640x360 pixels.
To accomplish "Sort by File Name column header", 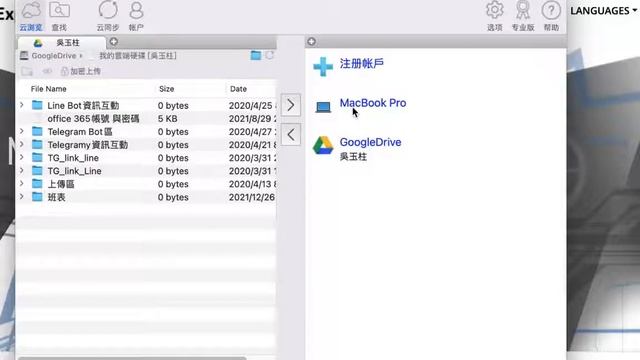I will [49, 89].
